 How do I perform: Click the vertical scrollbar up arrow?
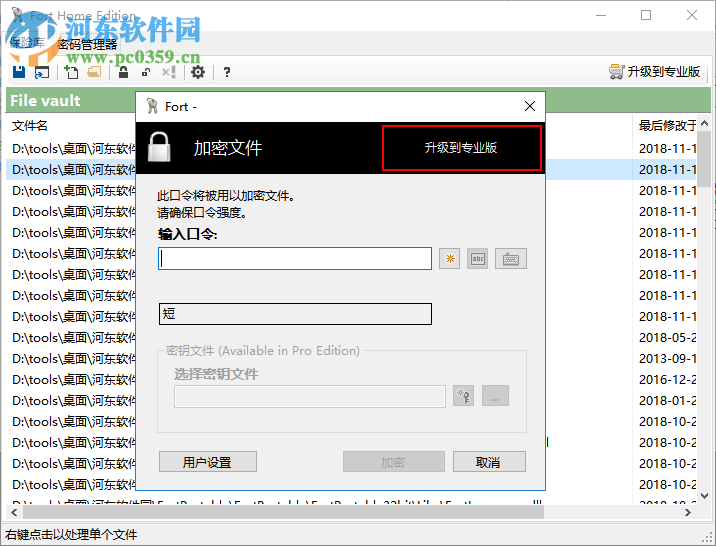coord(704,123)
